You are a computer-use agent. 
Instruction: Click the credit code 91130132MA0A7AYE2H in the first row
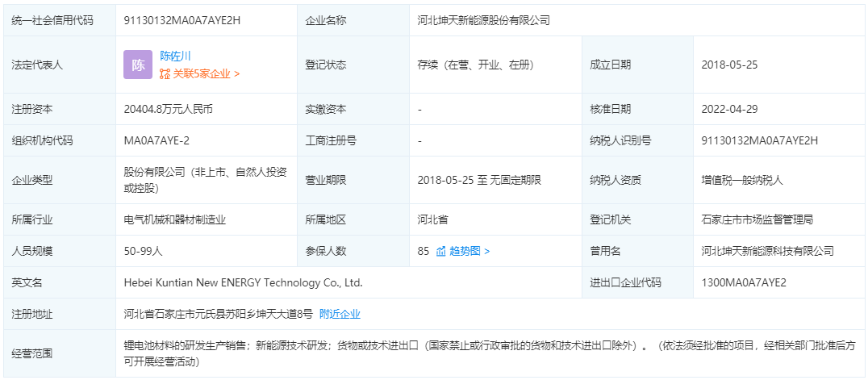click(x=182, y=20)
